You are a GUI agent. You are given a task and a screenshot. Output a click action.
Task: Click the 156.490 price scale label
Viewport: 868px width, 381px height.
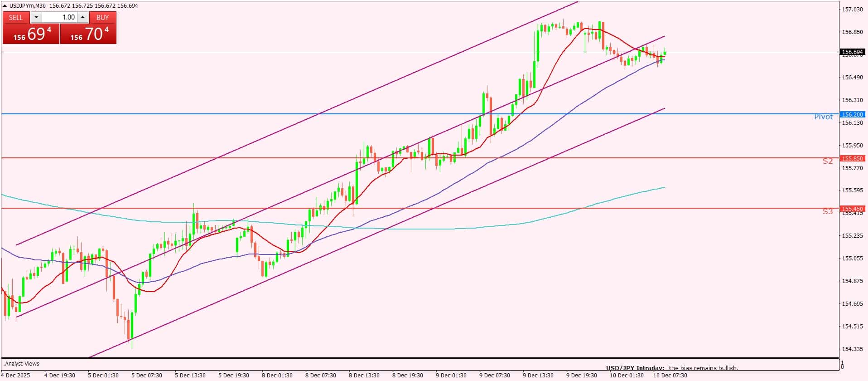[852, 78]
